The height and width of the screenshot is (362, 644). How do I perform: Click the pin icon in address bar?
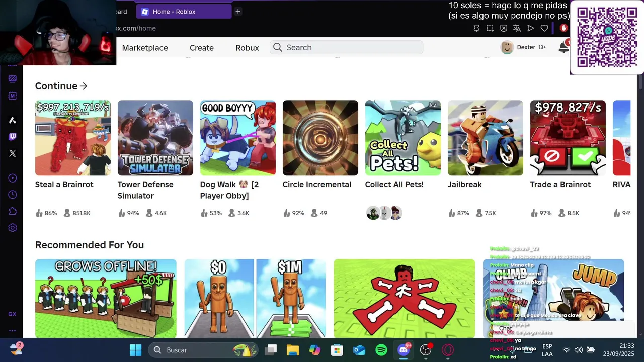[476, 28]
